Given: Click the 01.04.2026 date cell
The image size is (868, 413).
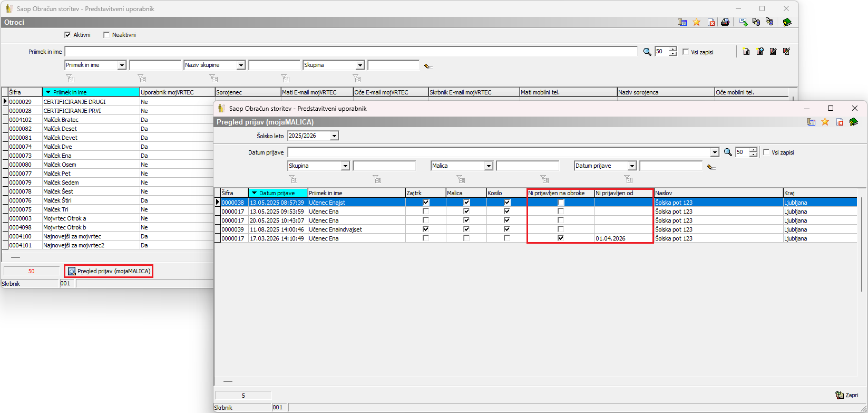Looking at the screenshot, I should click(x=624, y=238).
